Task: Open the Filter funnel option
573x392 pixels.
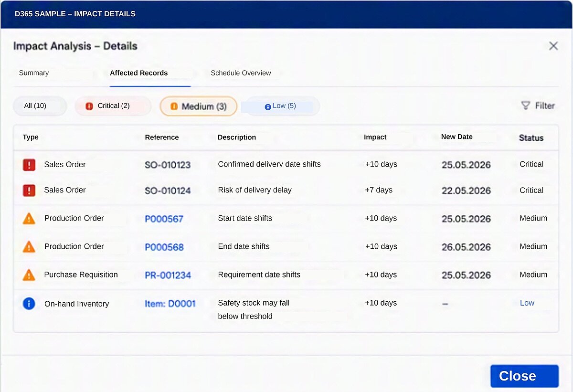Action: click(x=538, y=106)
